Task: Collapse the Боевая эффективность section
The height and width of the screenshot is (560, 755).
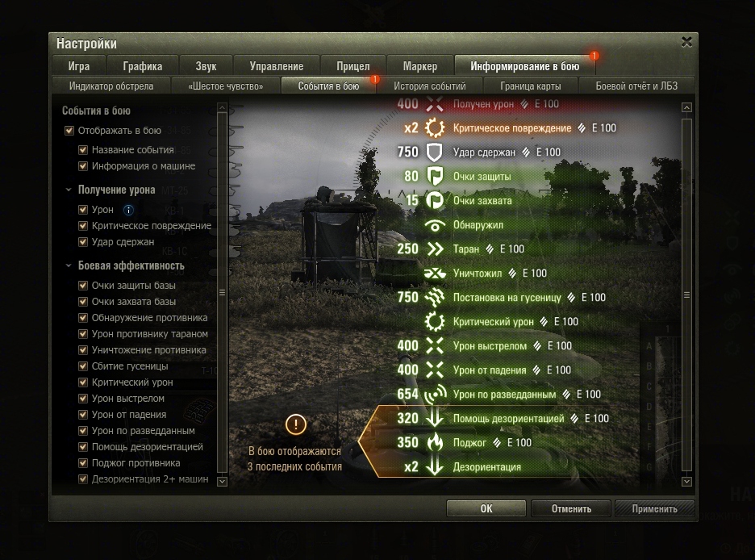Action: (69, 265)
